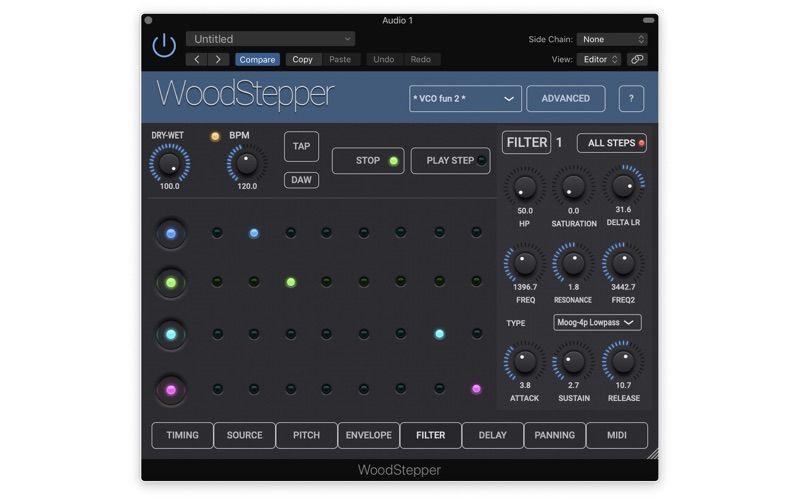Open the View Editor dropdown
The image size is (800, 500).
[x=599, y=59]
